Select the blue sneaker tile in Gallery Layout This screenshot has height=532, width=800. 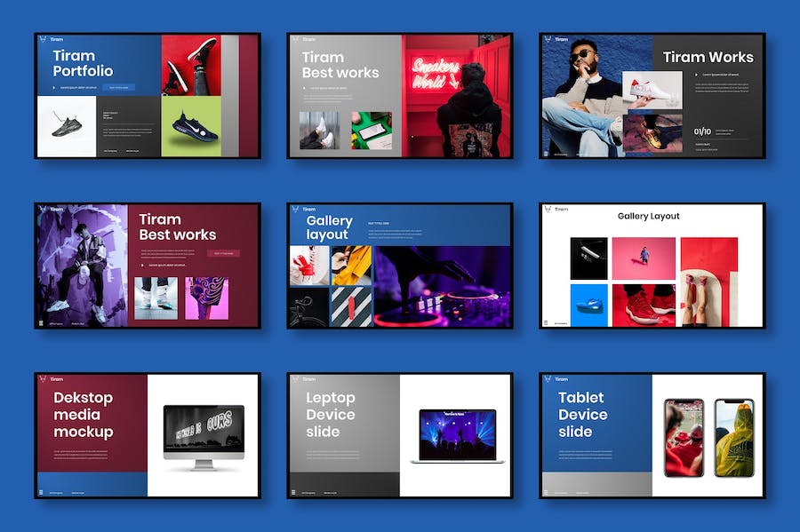point(588,306)
